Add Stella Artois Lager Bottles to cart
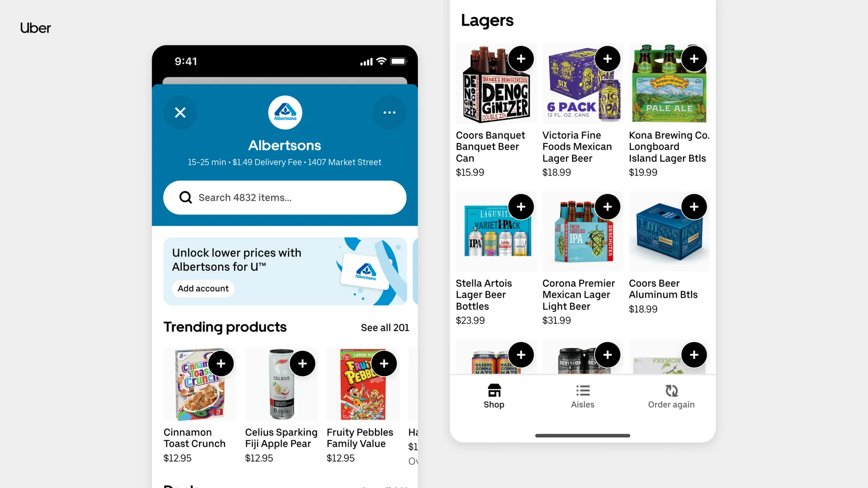 tap(521, 207)
